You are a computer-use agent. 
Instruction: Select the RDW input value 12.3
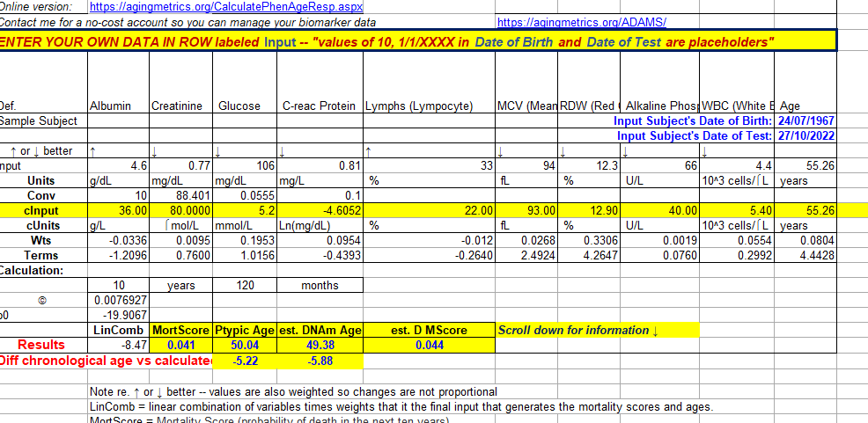coord(590,166)
